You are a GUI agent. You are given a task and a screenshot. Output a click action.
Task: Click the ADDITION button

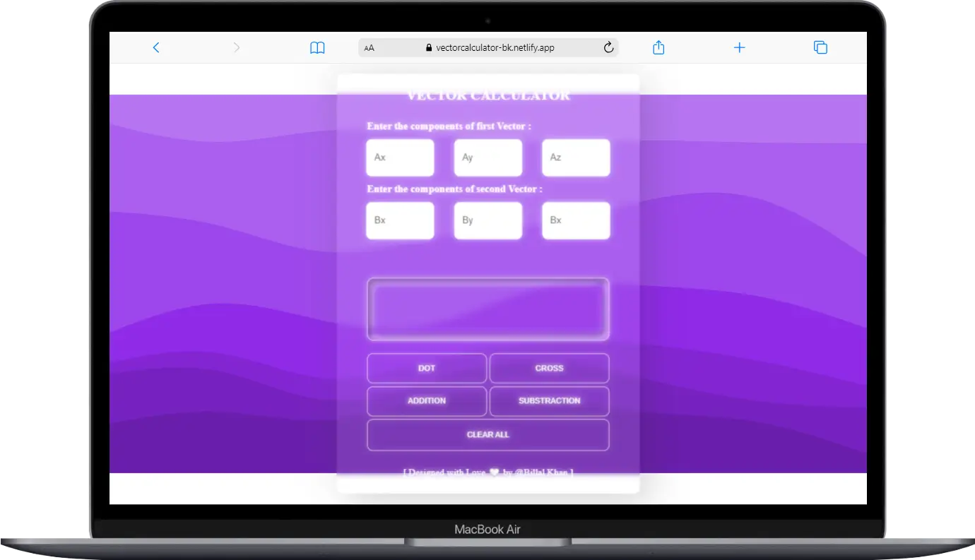(427, 401)
